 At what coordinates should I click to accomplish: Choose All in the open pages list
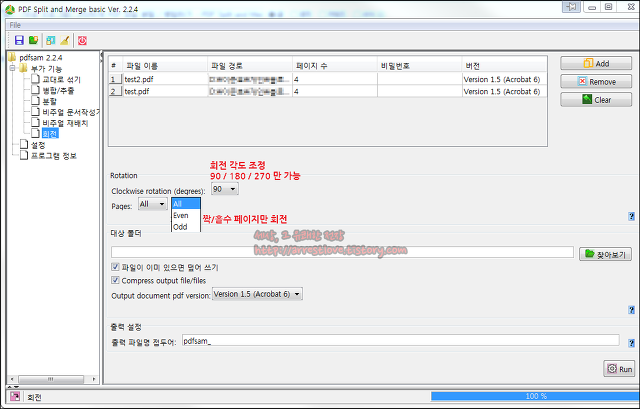tap(186, 204)
